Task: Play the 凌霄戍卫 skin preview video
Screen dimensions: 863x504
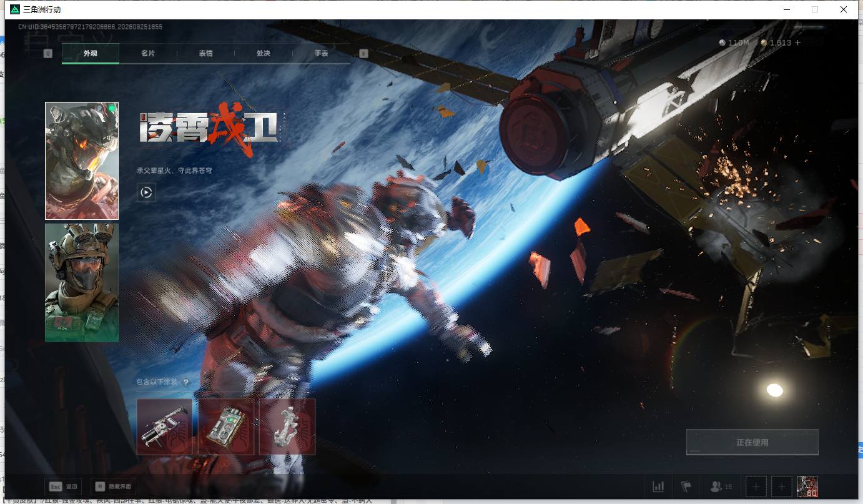Action: 146,192
